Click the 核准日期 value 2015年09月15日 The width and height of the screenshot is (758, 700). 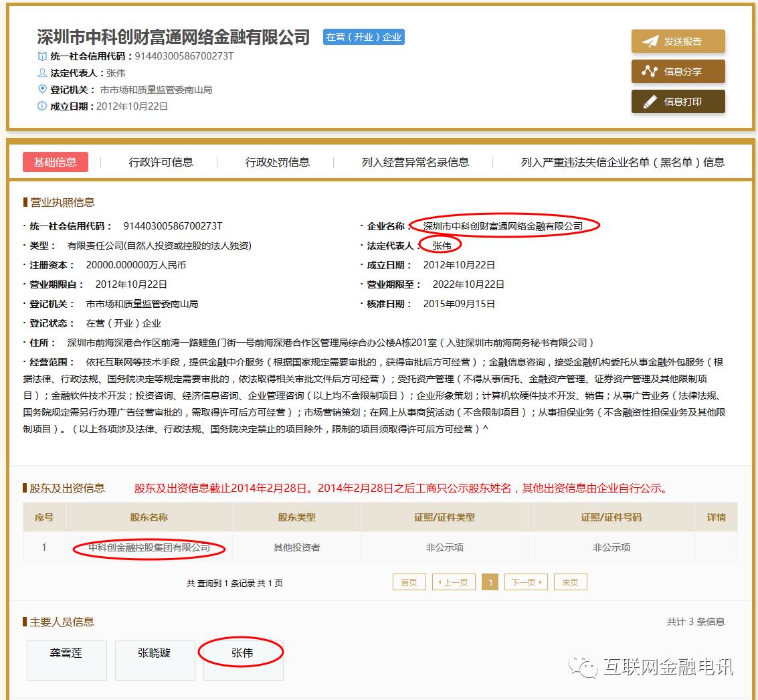(459, 304)
